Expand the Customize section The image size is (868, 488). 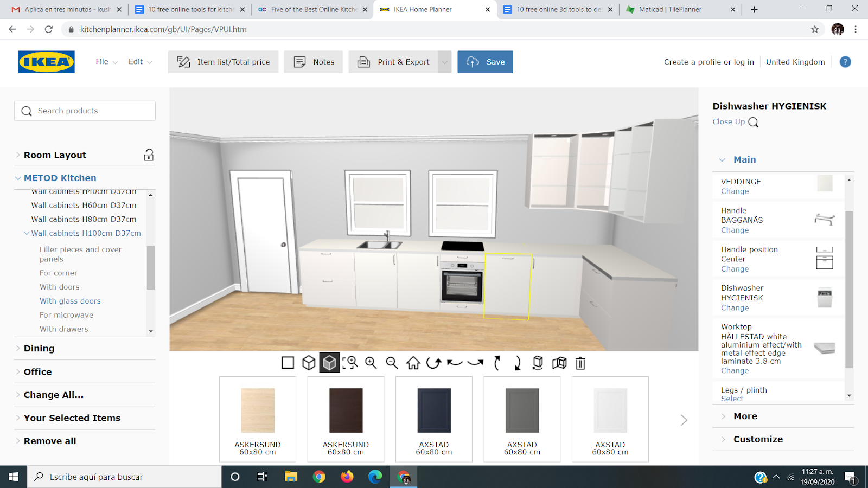[758, 439]
